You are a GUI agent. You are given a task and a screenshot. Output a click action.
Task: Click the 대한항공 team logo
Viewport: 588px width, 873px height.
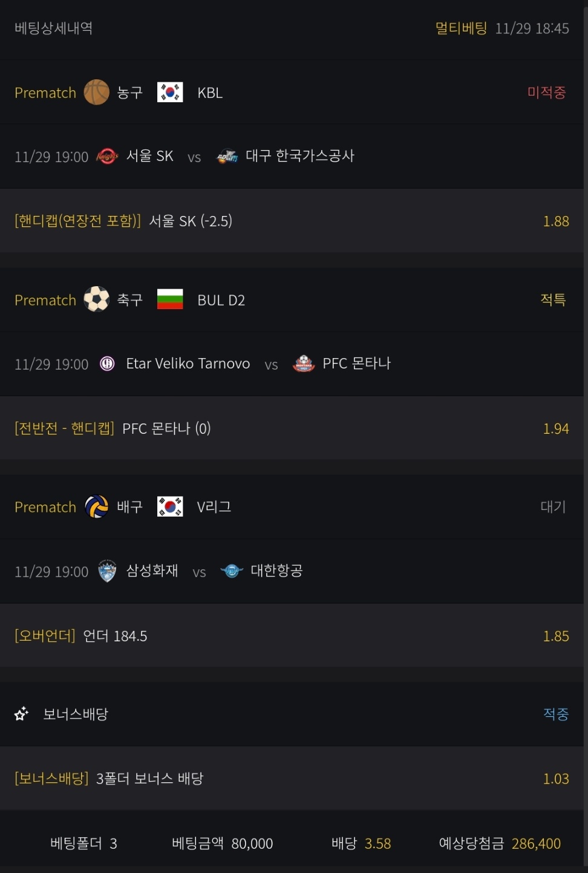tap(232, 571)
